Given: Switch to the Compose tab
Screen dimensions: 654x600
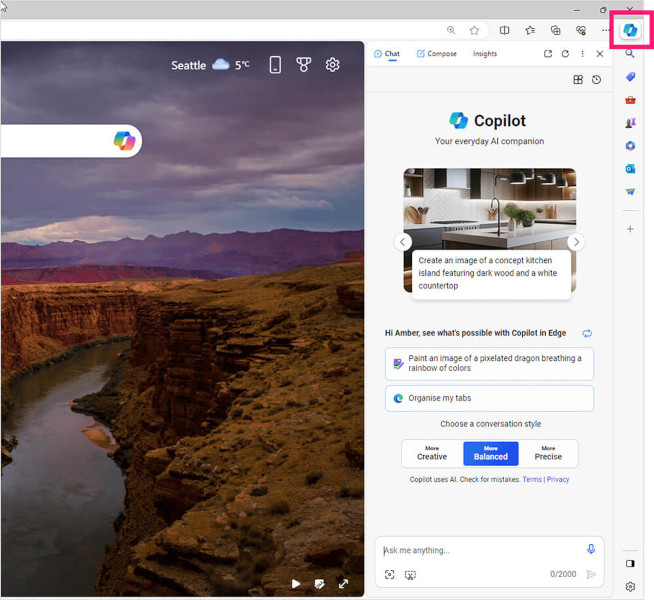Looking at the screenshot, I should tap(437, 54).
